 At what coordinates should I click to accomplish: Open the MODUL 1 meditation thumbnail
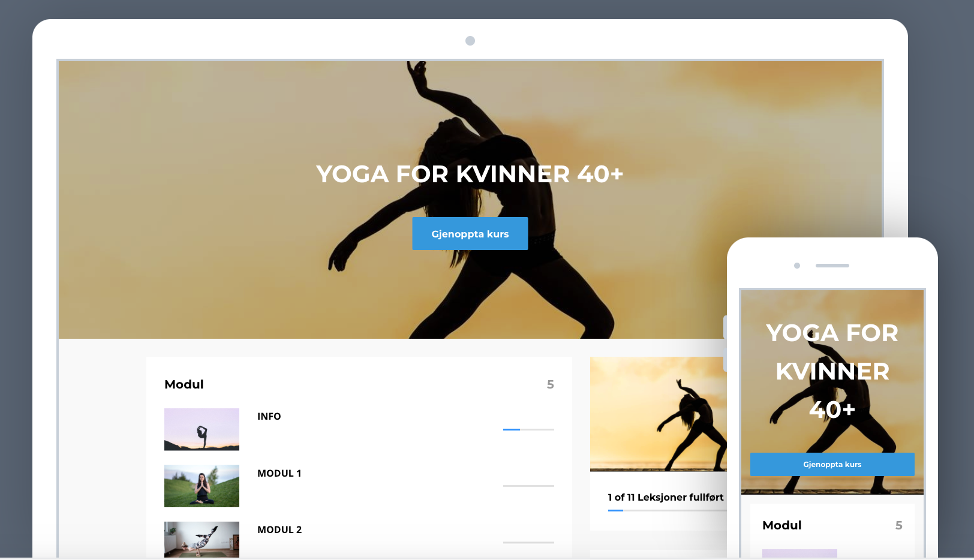(x=202, y=486)
